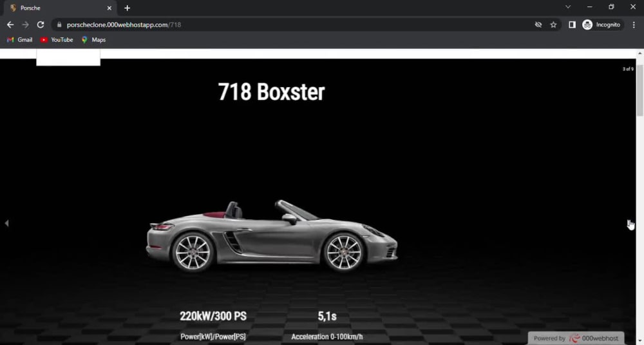
Task: Click the 5,1s acceleration value
Action: tap(327, 316)
